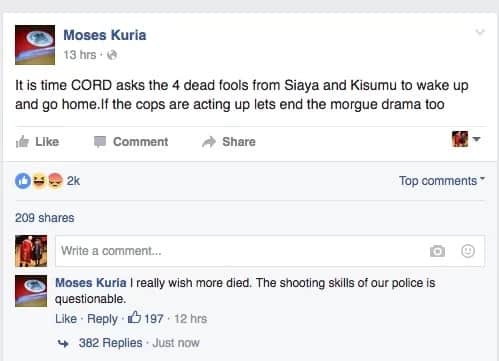Open the camera photo attachment icon
The height and width of the screenshot is (361, 499).
[437, 251]
